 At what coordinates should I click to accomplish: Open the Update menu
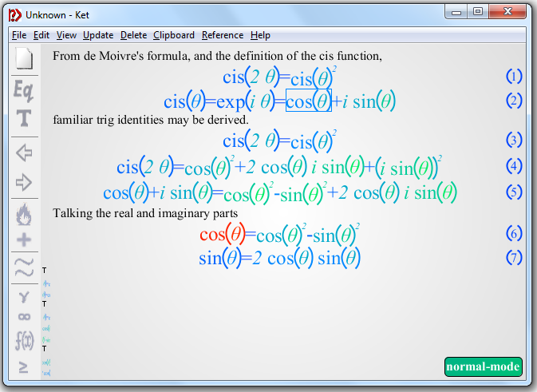coord(98,35)
